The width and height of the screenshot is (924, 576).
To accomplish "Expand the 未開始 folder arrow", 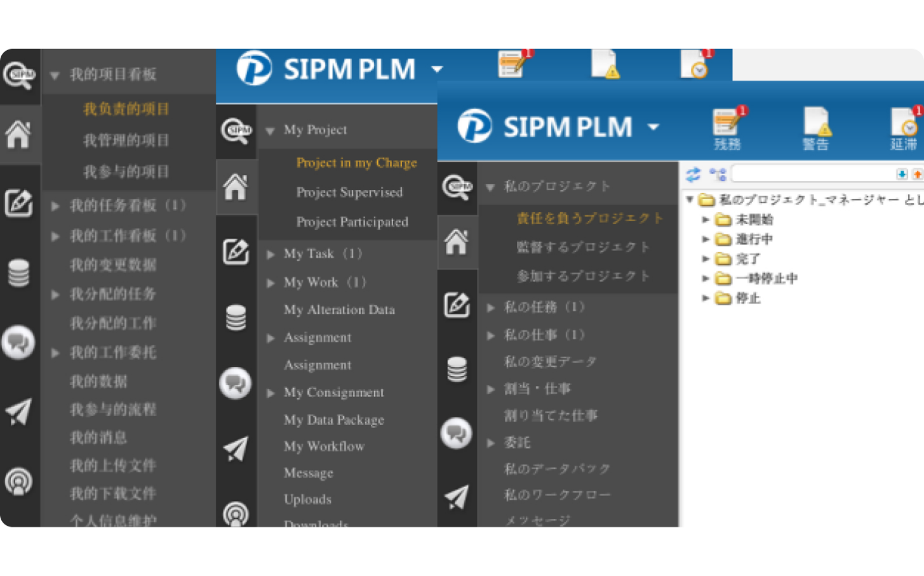I will (x=706, y=220).
